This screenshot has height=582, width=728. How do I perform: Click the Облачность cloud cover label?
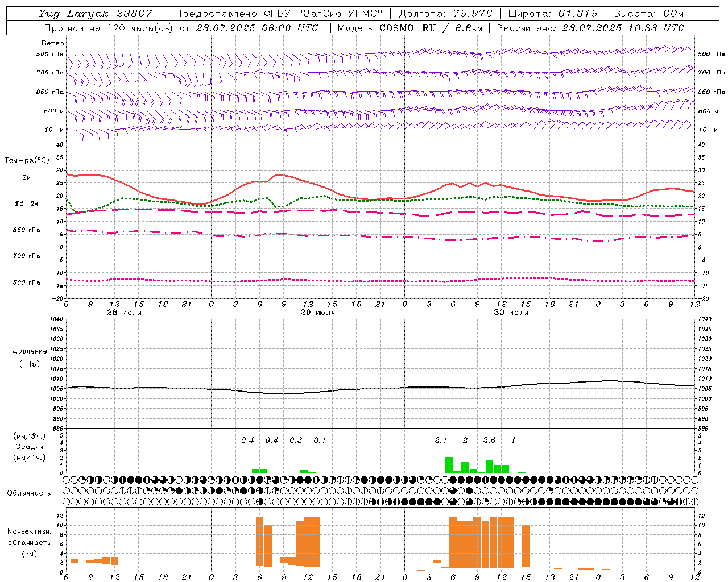tap(29, 493)
